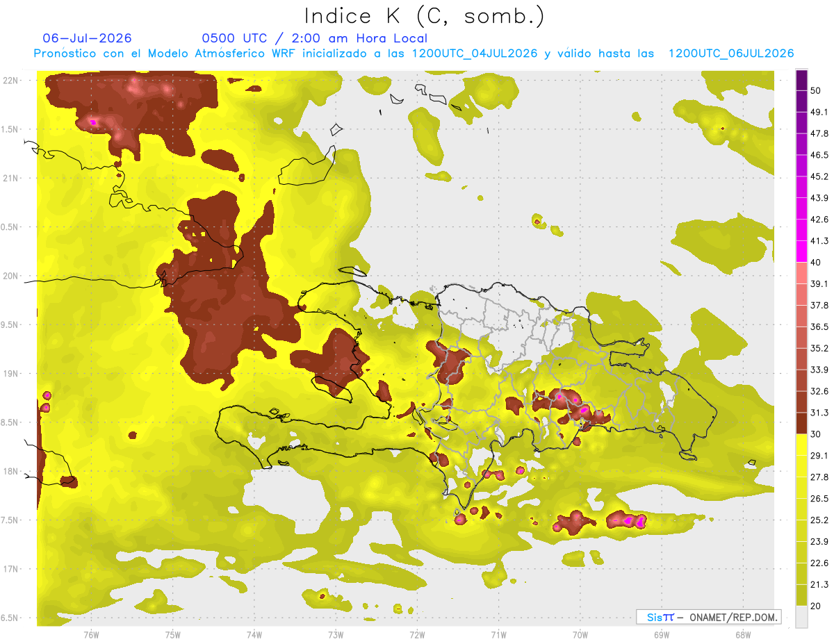834x644 pixels.
Task: Pick the grey swatch below the 20 mark
Action: (x=801, y=617)
